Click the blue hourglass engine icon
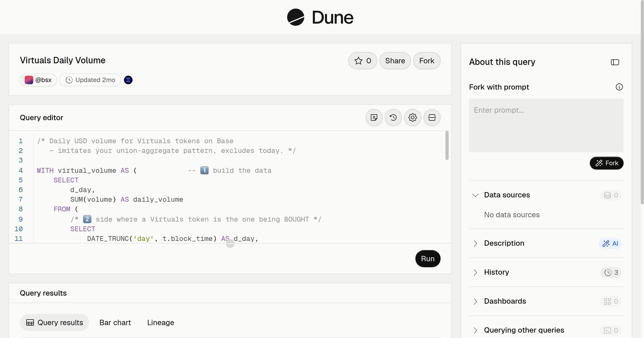Viewport: 644px width, 338px height. click(128, 80)
